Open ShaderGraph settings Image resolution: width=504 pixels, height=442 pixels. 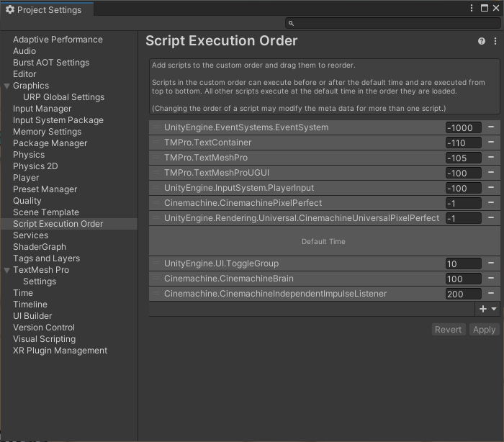point(40,247)
